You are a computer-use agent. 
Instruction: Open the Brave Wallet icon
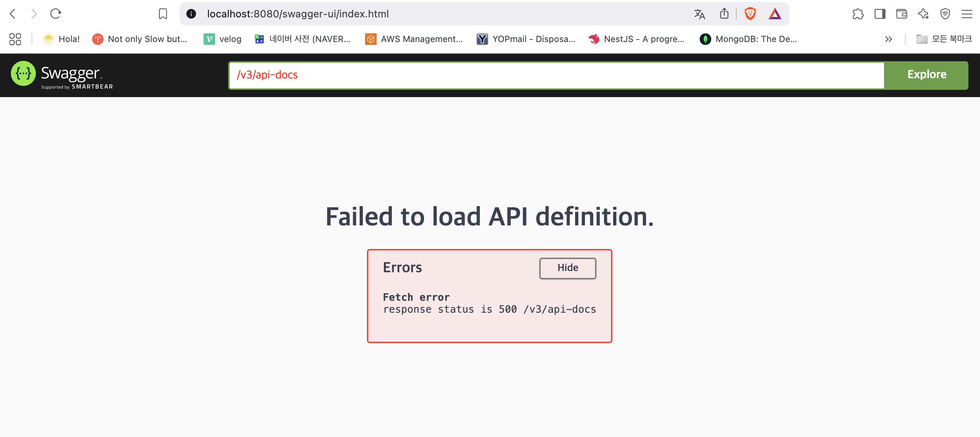(x=902, y=14)
